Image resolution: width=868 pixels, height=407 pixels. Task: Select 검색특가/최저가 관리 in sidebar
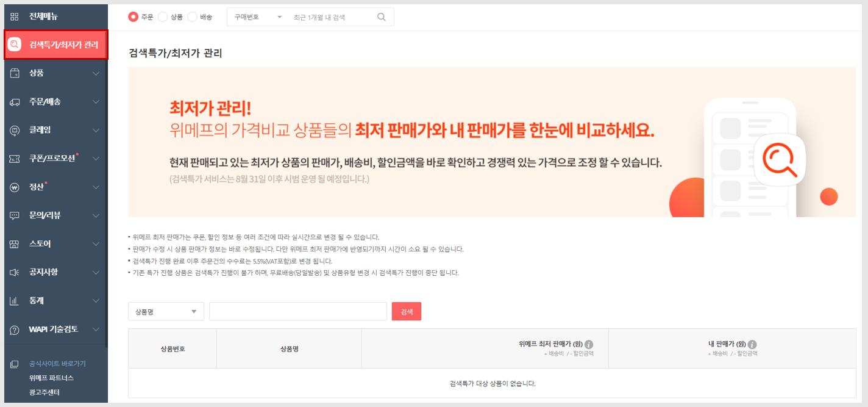pyautogui.click(x=56, y=45)
